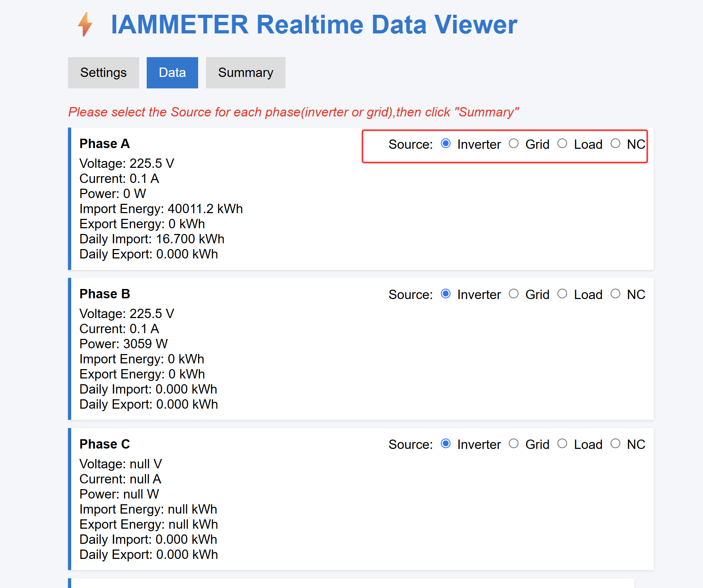Click Phase B 'Voltage: 225.5 V'

(x=127, y=314)
